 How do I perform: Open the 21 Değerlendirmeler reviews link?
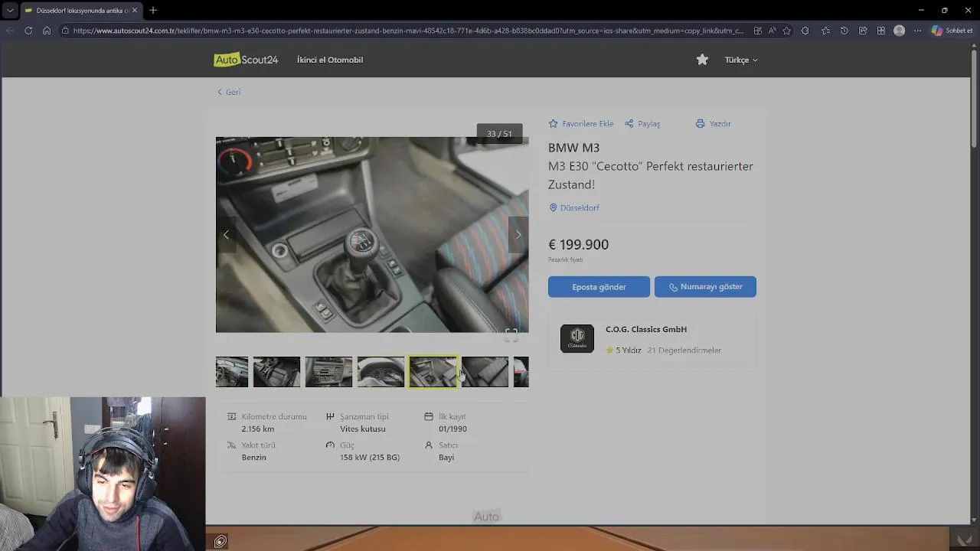684,350
